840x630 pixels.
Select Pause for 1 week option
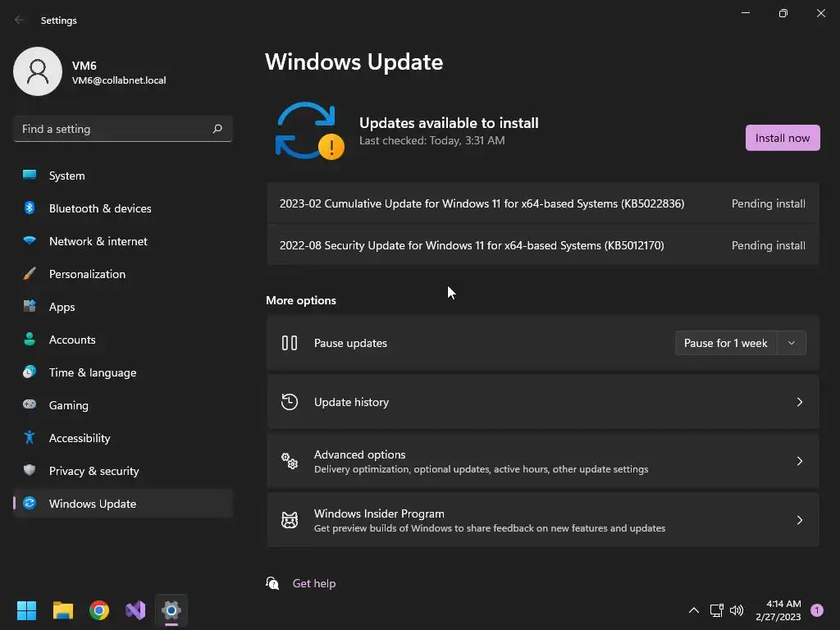pos(725,343)
